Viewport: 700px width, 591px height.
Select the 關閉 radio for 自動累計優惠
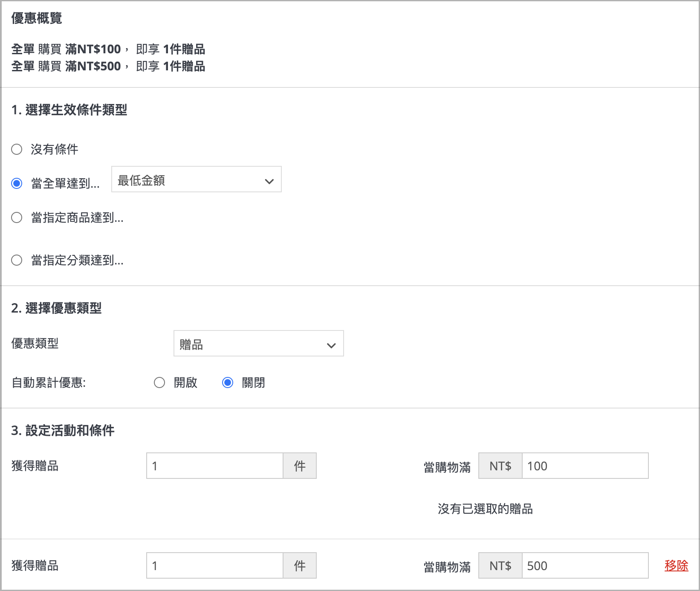click(x=228, y=382)
